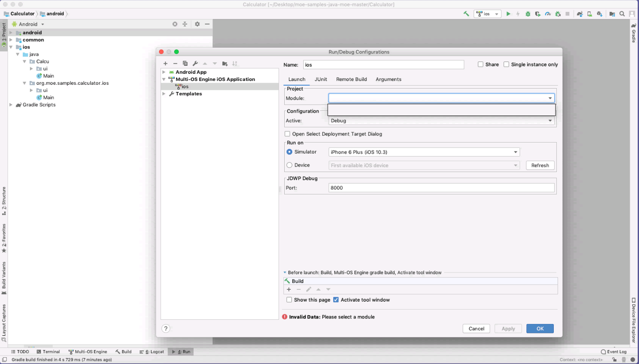Click the OK button
This screenshot has width=639, height=364.
coord(540,329)
